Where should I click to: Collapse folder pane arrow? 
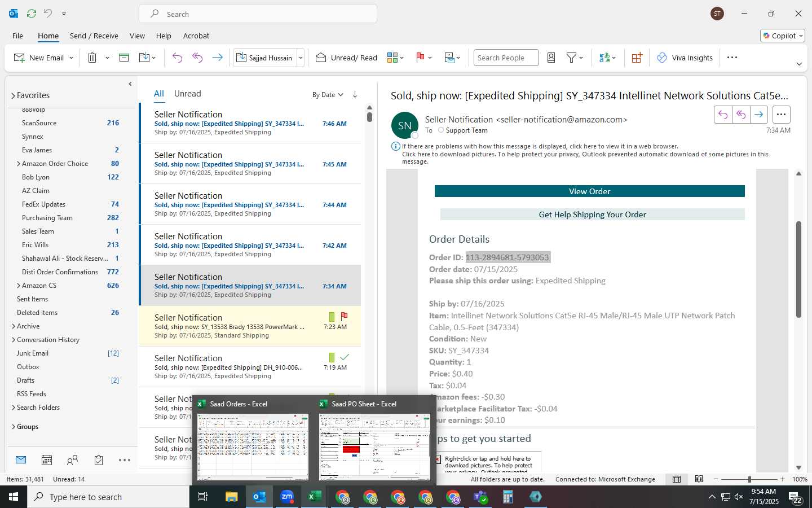130,84
